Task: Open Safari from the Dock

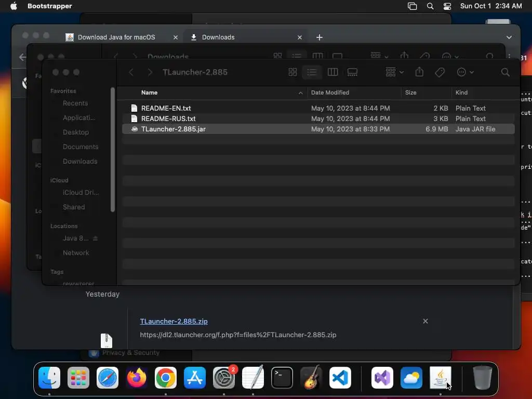Action: [108, 378]
